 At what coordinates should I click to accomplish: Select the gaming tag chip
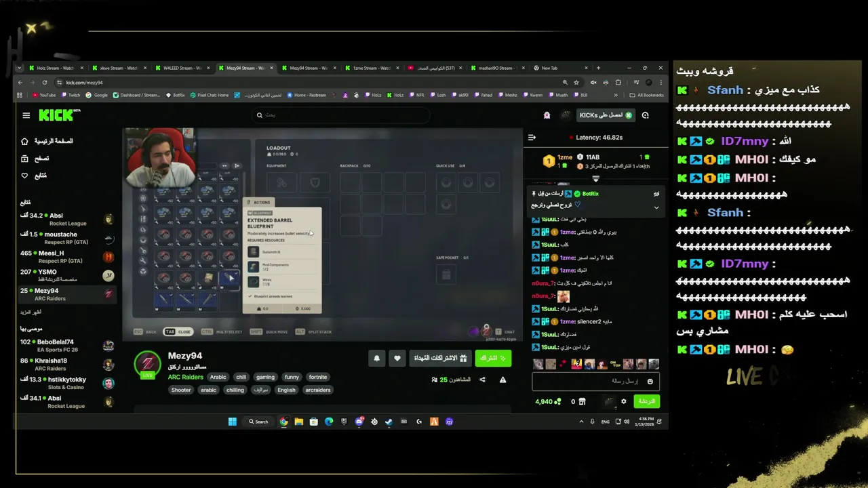[265, 377]
